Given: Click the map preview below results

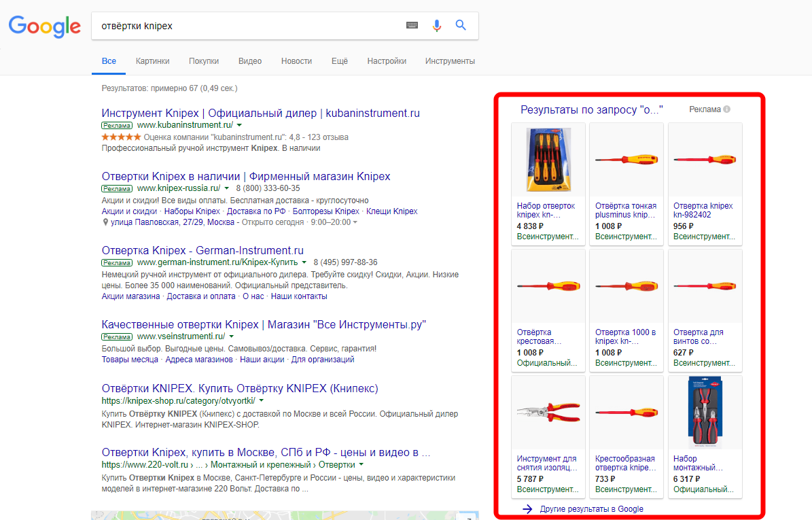Looking at the screenshot, I should [x=285, y=515].
